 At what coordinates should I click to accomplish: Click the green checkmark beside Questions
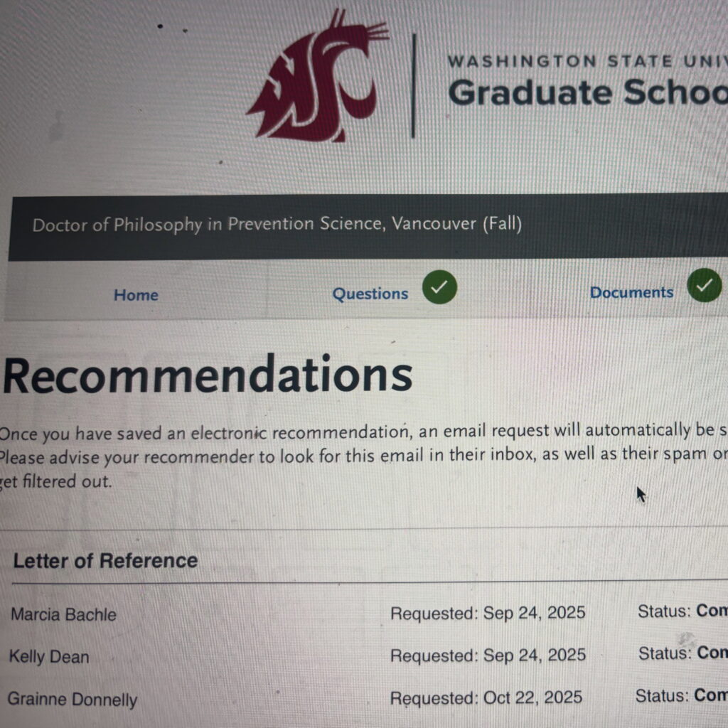[439, 287]
